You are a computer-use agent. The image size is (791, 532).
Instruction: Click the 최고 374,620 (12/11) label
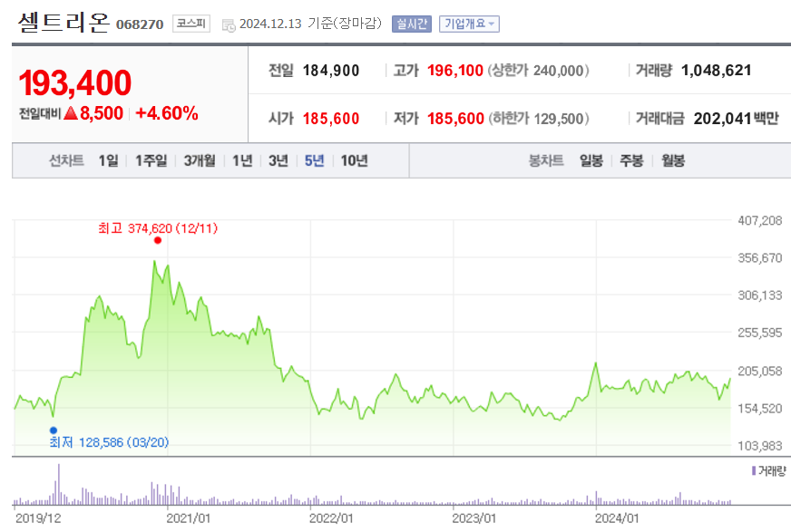click(158, 228)
